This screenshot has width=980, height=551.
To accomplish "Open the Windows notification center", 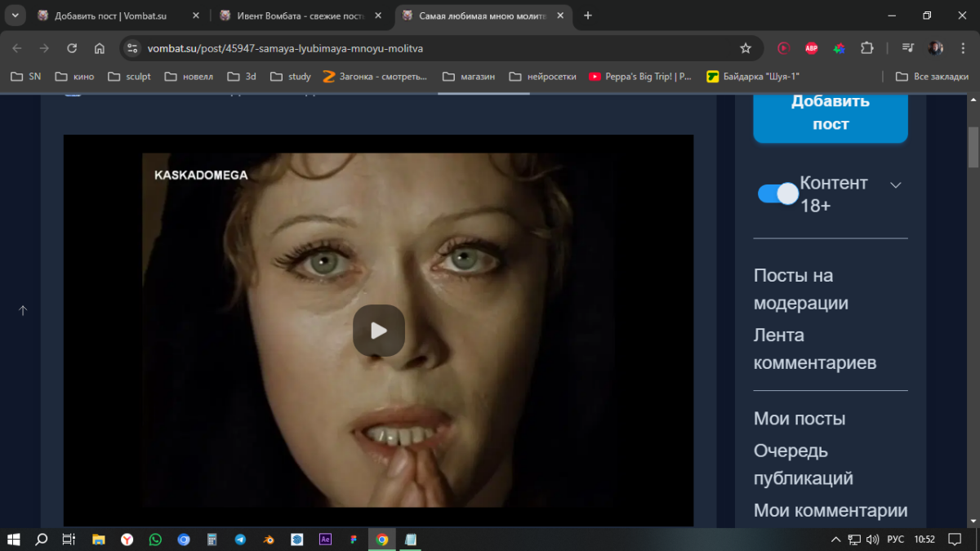I will pos(955,540).
